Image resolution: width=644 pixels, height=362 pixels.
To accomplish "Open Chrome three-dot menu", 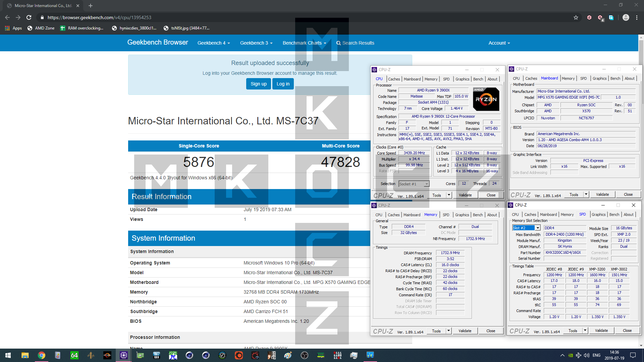I will [637, 17].
